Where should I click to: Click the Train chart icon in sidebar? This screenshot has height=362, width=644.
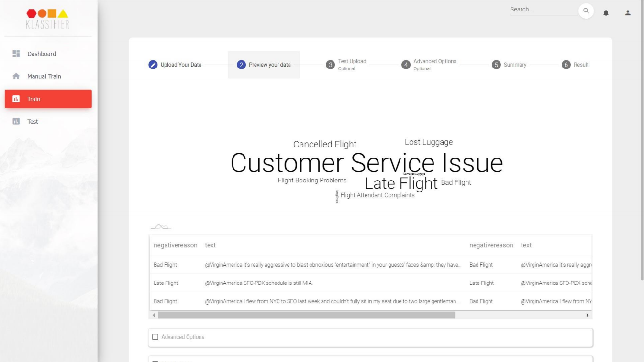16,99
